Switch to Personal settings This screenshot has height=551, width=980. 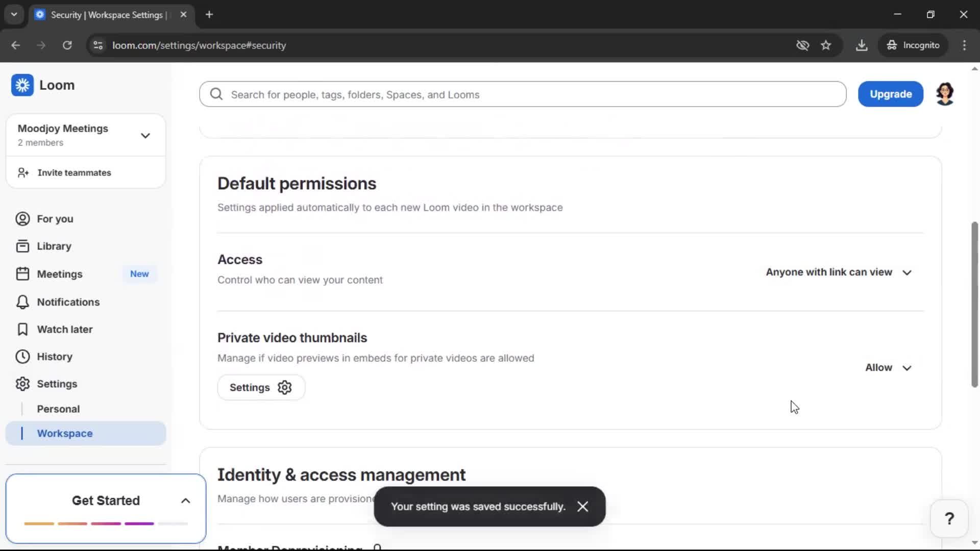[58, 409]
